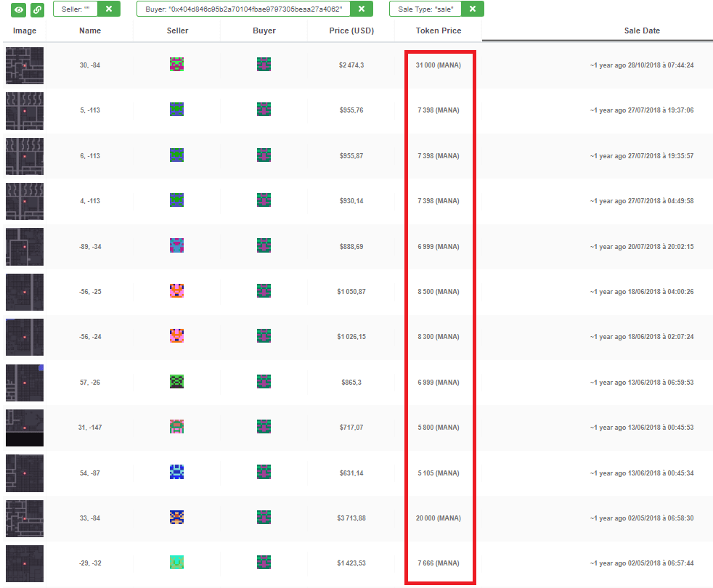This screenshot has width=713, height=588.
Task: Open parcel name link -89, -34
Action: [x=90, y=247]
